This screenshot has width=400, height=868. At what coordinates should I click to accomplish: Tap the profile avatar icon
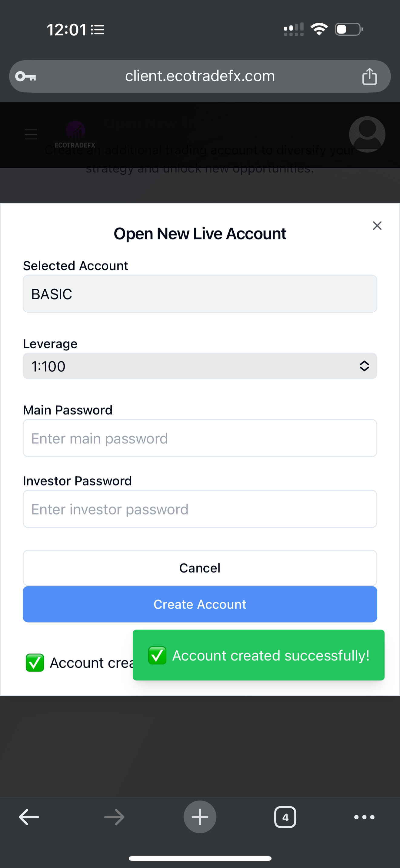click(367, 134)
